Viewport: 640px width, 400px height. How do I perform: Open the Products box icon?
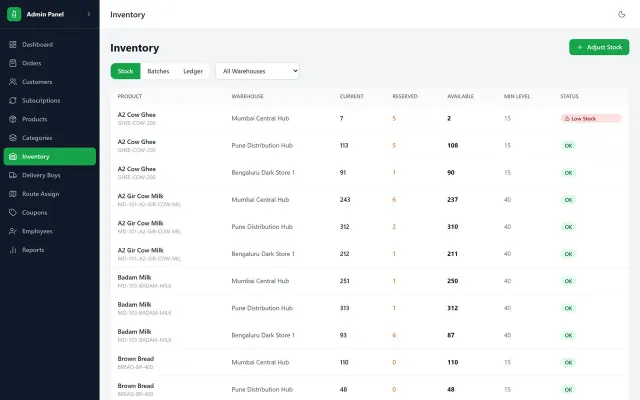tap(13, 119)
